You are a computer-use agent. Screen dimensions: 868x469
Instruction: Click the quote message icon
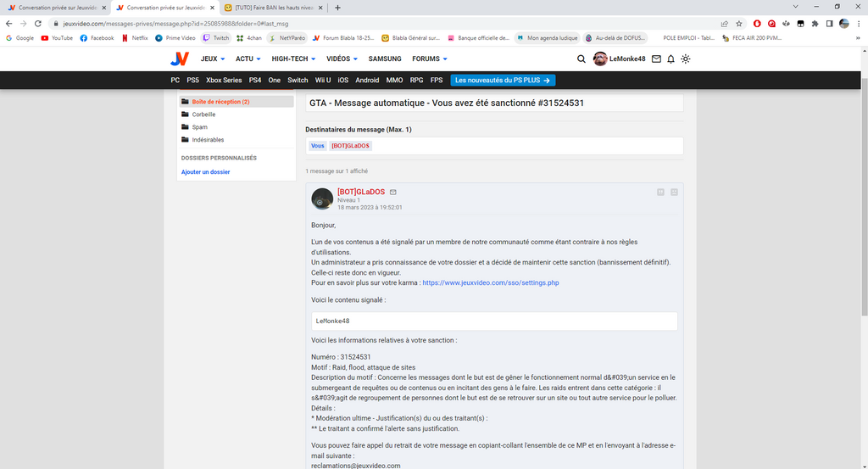[660, 193]
